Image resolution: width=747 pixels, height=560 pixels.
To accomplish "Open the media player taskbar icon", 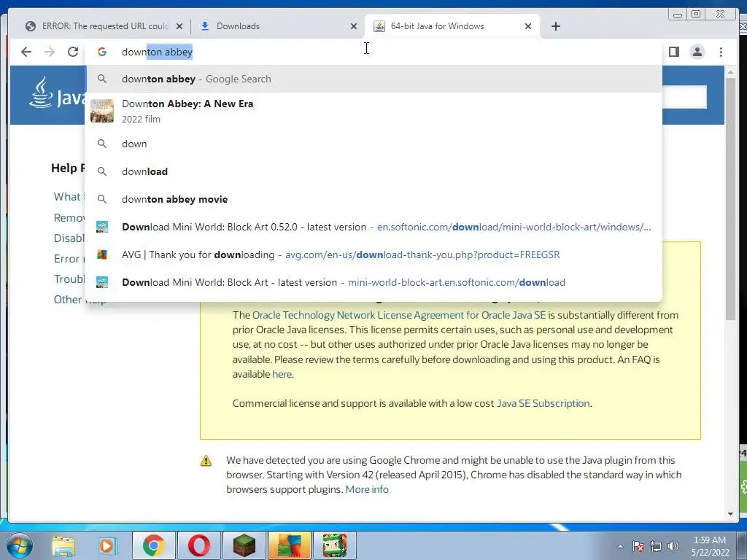I will [107, 545].
